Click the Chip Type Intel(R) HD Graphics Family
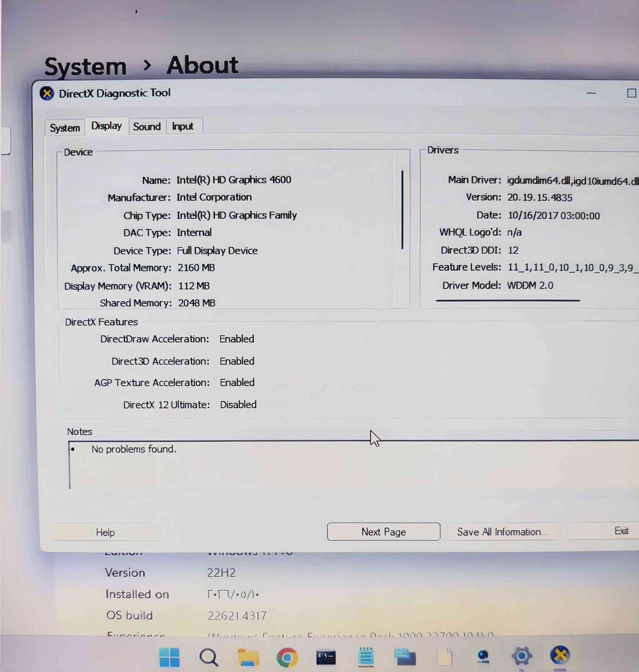639x672 pixels. click(237, 215)
